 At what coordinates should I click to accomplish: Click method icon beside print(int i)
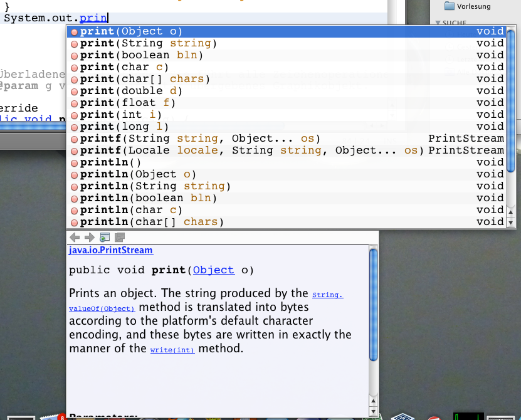(74, 115)
